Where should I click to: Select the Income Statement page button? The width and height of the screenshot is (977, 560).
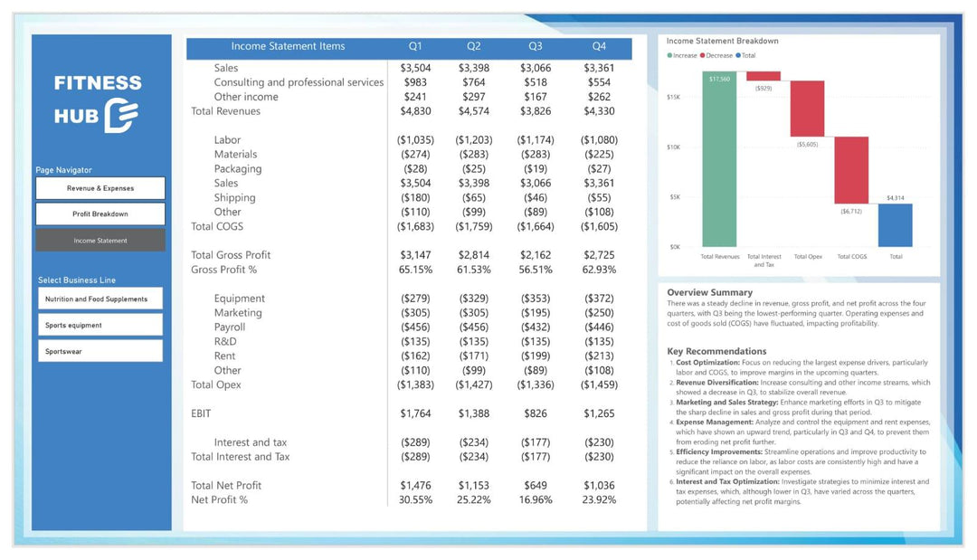[100, 241]
